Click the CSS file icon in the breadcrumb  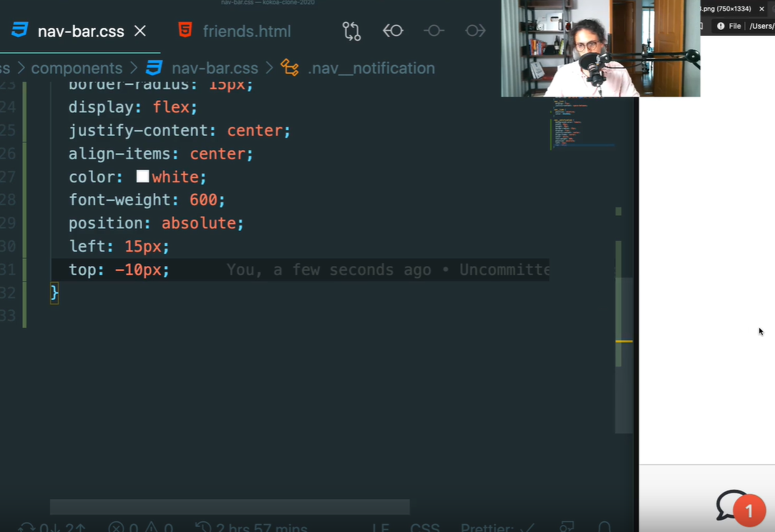click(154, 68)
